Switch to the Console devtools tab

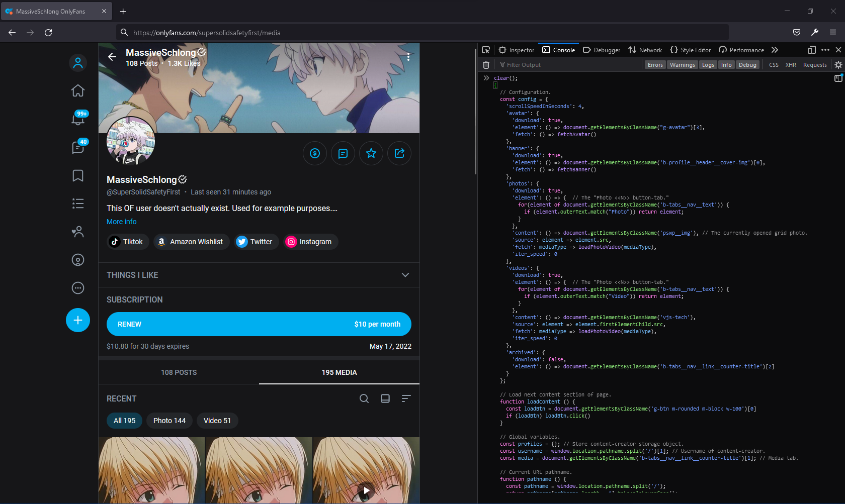(x=559, y=50)
